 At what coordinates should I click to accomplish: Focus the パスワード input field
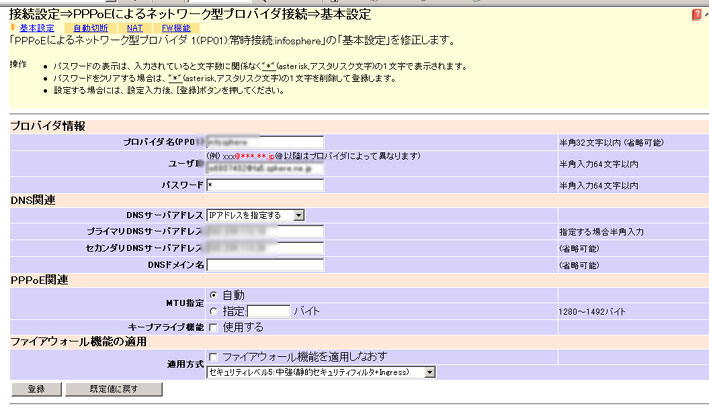pos(265,186)
